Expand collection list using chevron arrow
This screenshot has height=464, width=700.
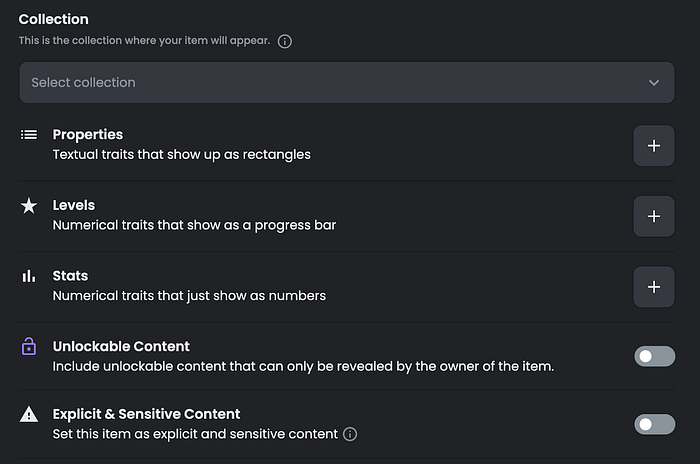pos(654,83)
